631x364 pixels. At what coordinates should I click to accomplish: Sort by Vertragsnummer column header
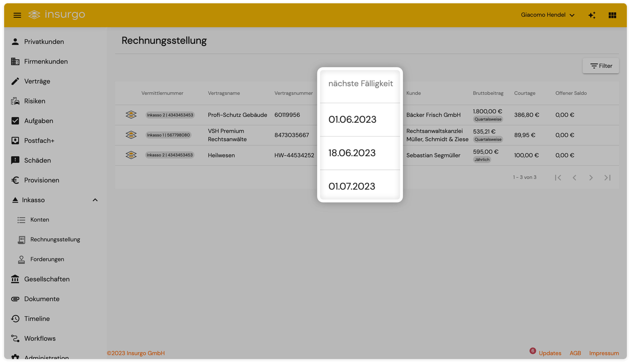[293, 93]
